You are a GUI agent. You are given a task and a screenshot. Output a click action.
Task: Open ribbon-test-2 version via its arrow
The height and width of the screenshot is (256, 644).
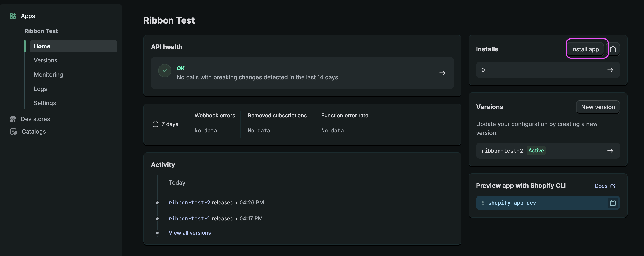pos(610,150)
